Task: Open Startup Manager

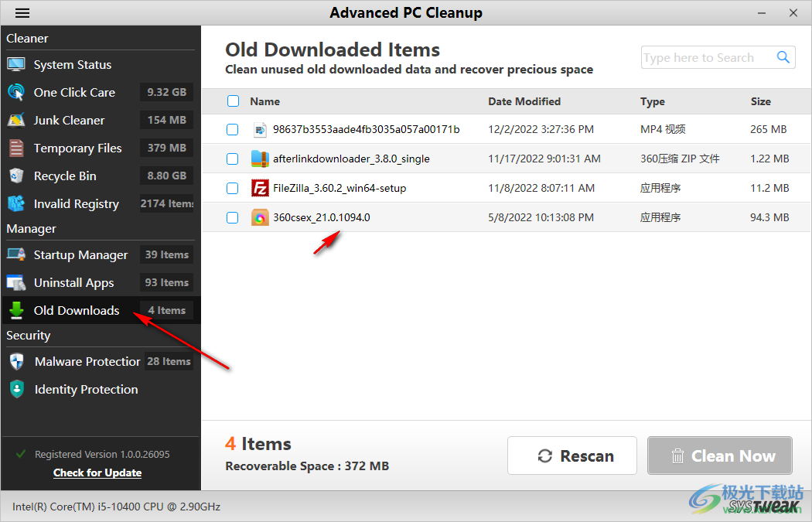Action: pos(101,254)
